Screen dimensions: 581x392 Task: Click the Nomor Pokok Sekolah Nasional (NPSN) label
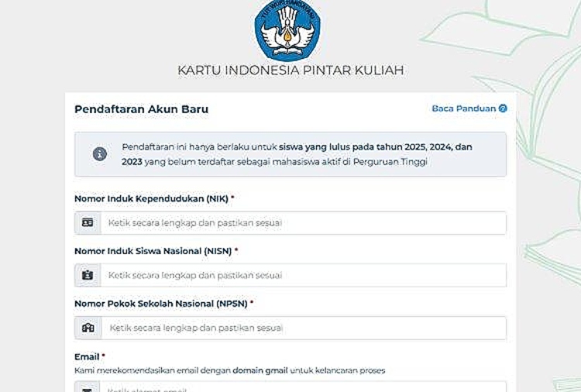click(163, 304)
